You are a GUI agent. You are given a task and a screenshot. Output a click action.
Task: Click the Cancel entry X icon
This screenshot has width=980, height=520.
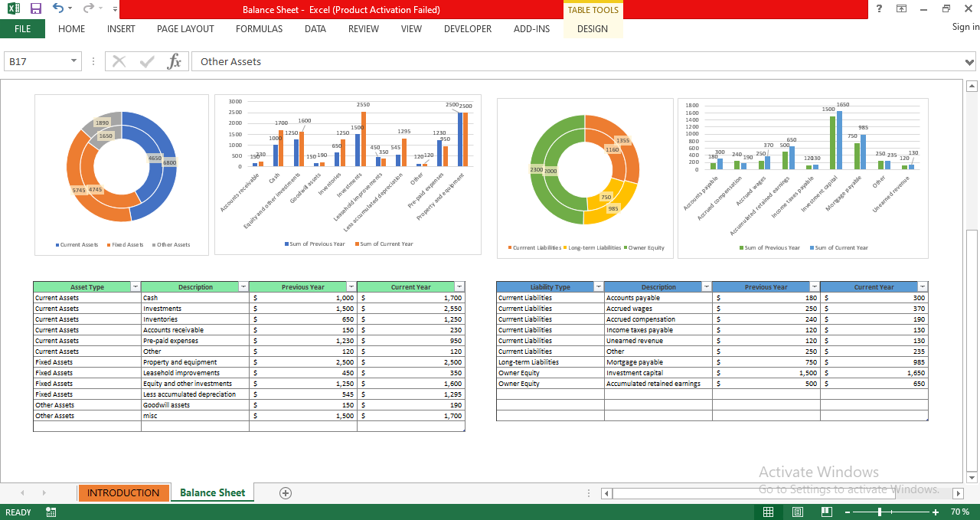tap(119, 61)
